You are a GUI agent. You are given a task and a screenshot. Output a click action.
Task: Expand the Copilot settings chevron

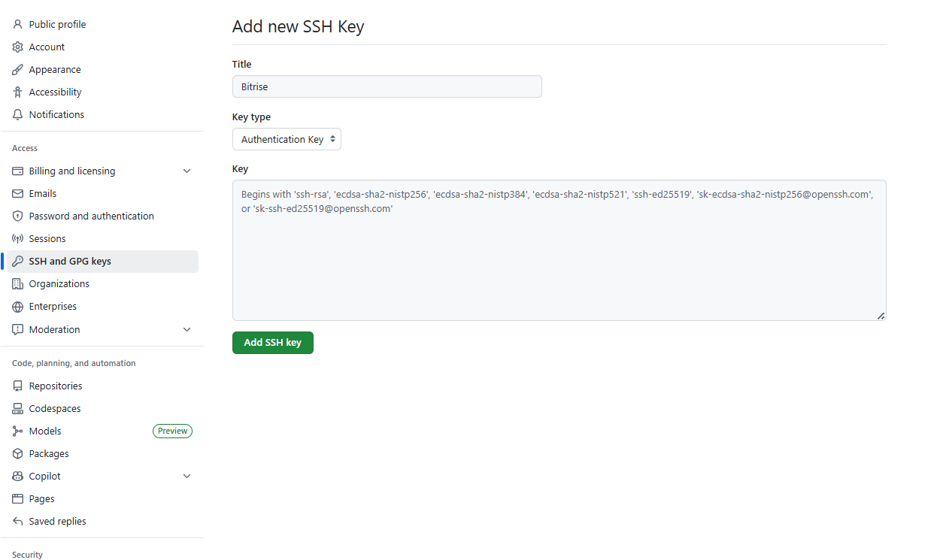[187, 476]
